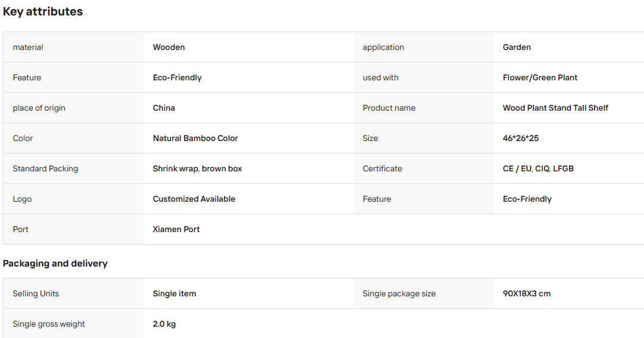
Task: Select the CE / EU, CIQ, LFGB certificate
Action: (x=539, y=169)
